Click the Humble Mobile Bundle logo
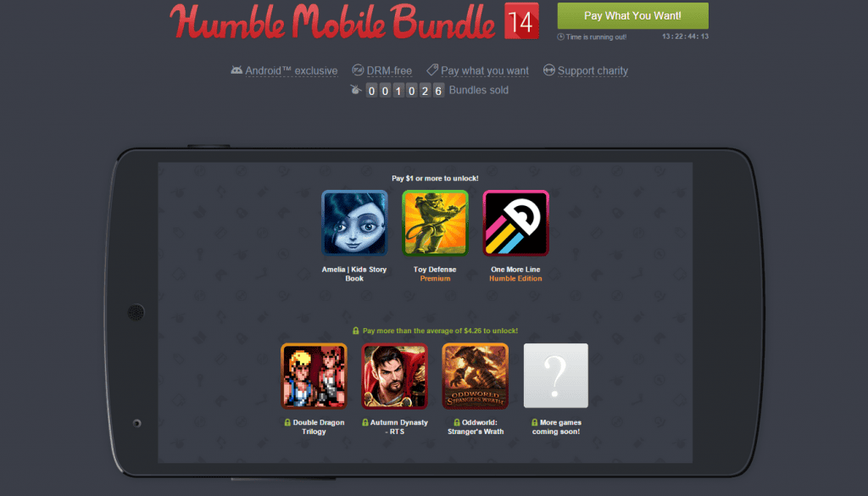 [332, 22]
